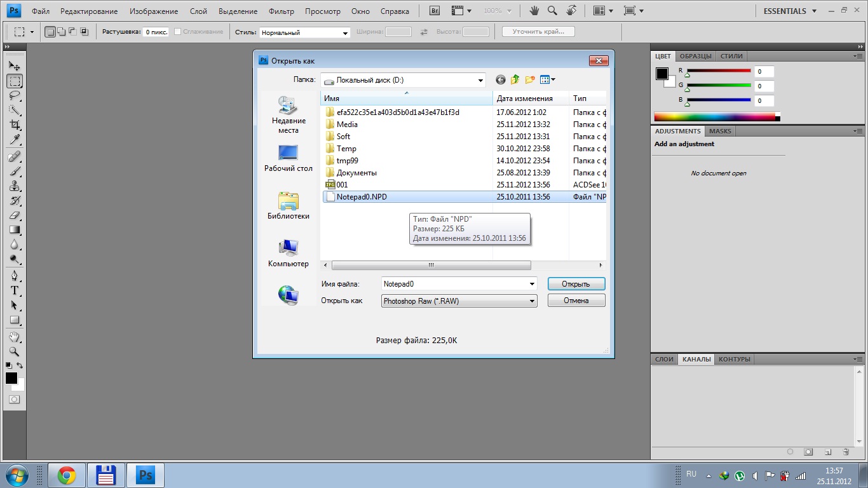Choose Add to selection mode

[x=62, y=32]
